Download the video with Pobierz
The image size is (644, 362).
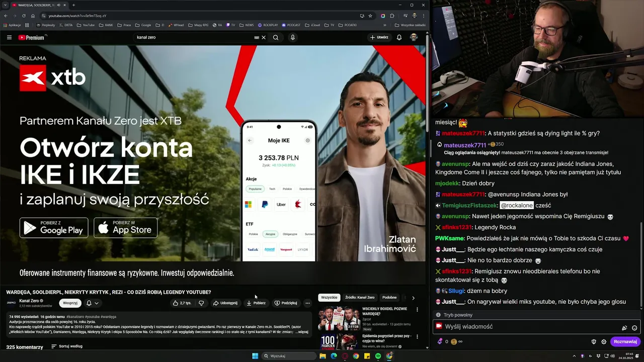pyautogui.click(x=256, y=303)
